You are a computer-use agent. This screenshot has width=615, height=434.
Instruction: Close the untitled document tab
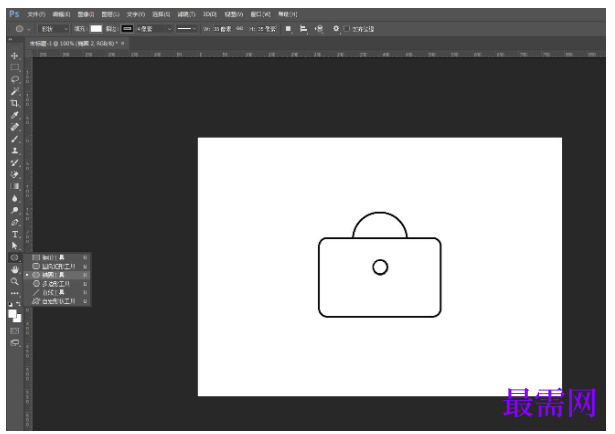pos(123,43)
